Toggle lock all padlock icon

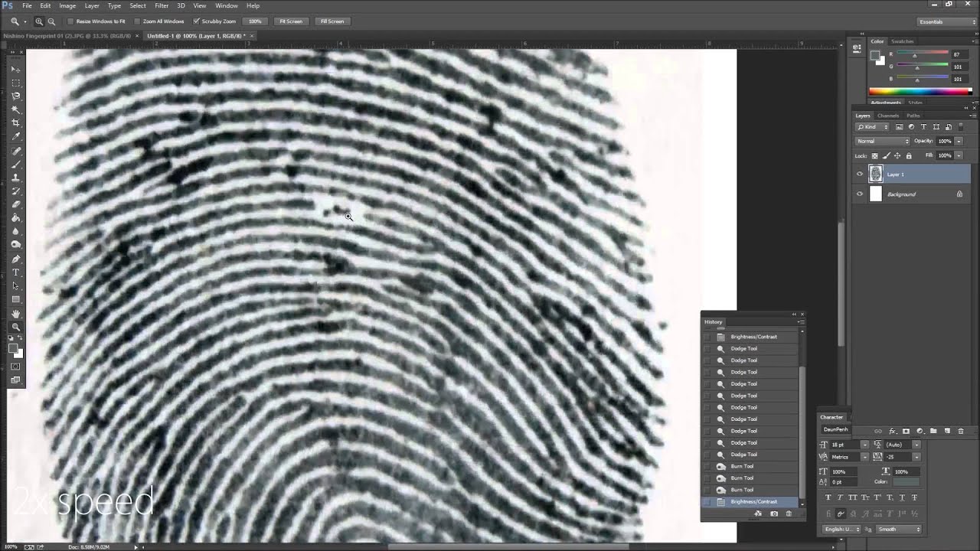coord(909,155)
